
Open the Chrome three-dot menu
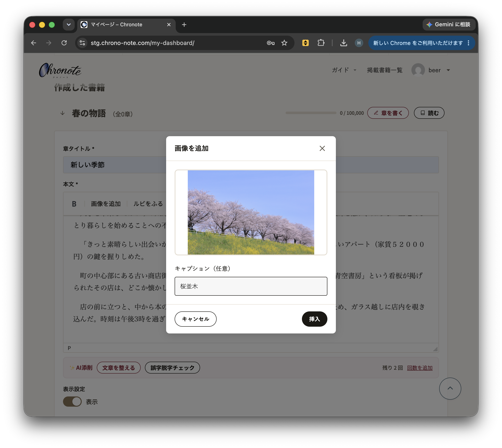point(468,43)
